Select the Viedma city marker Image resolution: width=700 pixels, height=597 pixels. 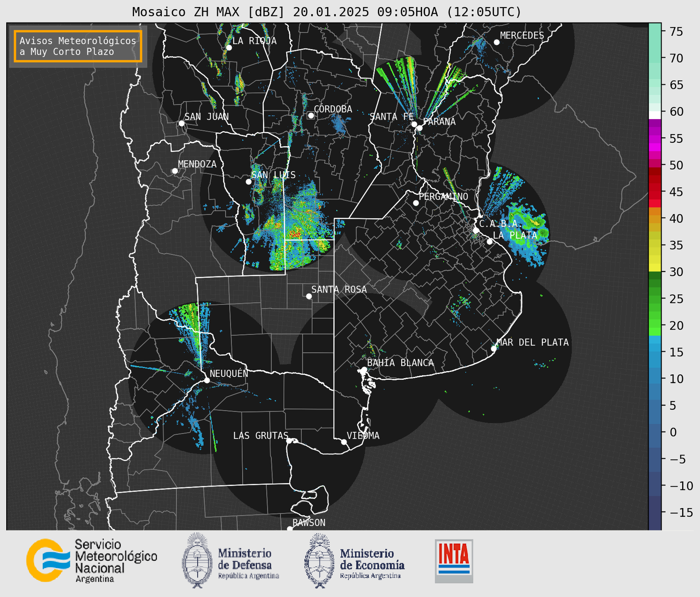point(344,442)
